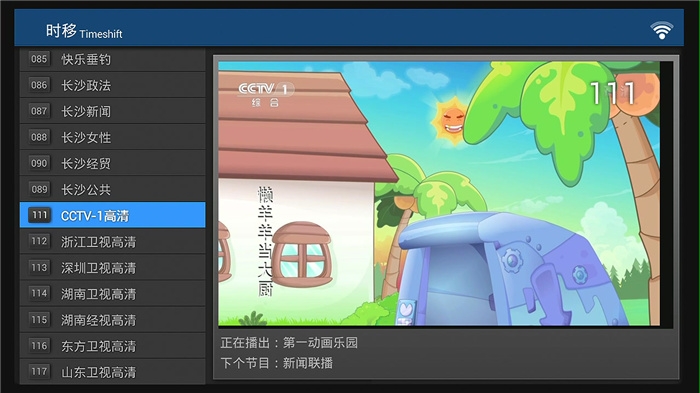Switch to channel 090 长沙经贸
The height and width of the screenshot is (393, 700).
tap(112, 163)
